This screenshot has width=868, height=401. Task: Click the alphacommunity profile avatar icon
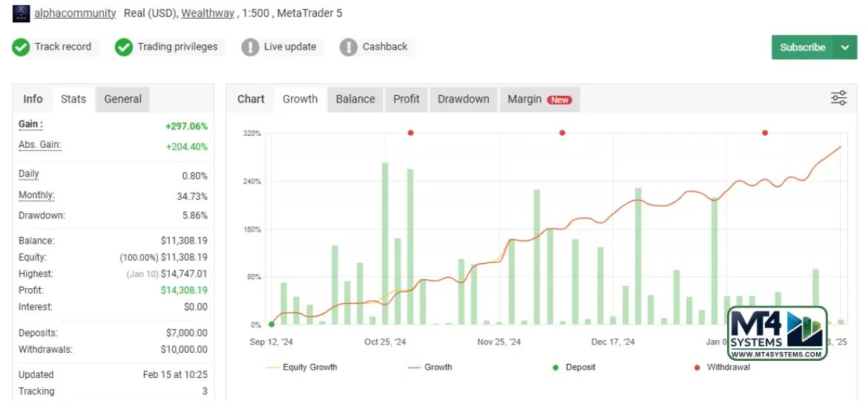pos(22,13)
